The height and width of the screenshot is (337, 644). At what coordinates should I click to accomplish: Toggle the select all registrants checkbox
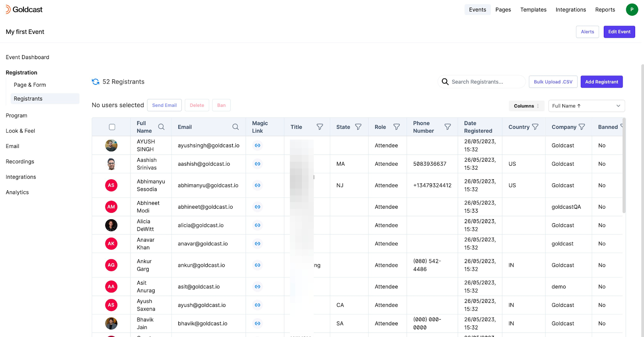point(112,127)
